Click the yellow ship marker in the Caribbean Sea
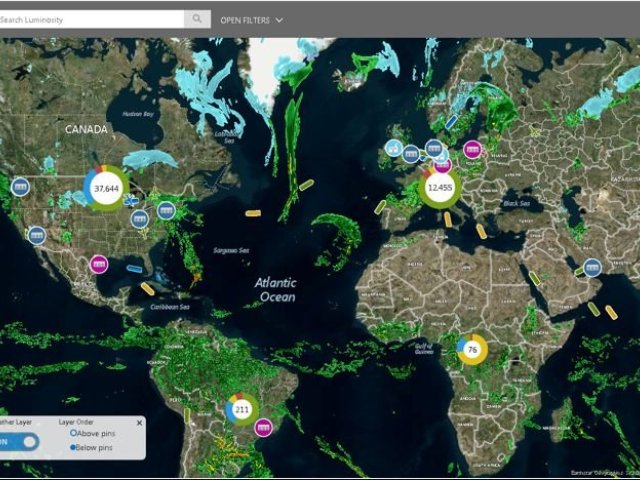 pos(148,288)
